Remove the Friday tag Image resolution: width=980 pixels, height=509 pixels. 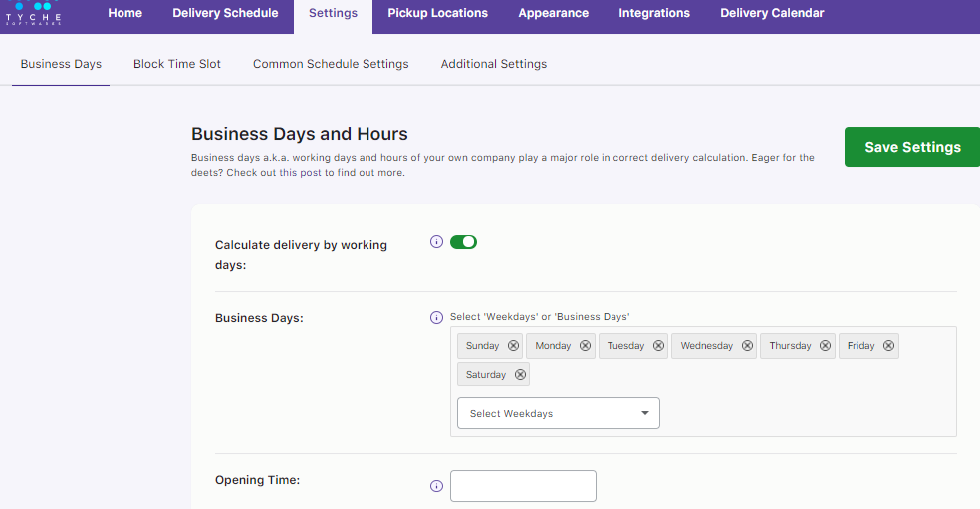point(888,346)
